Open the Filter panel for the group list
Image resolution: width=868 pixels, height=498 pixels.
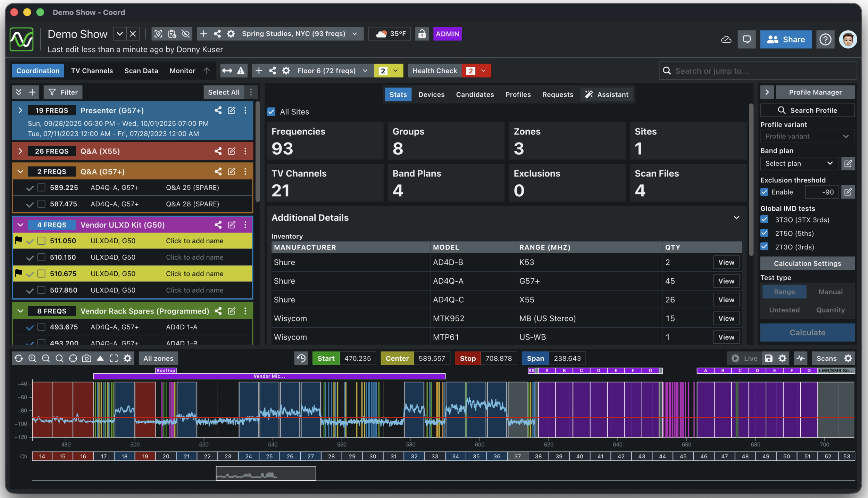click(63, 92)
